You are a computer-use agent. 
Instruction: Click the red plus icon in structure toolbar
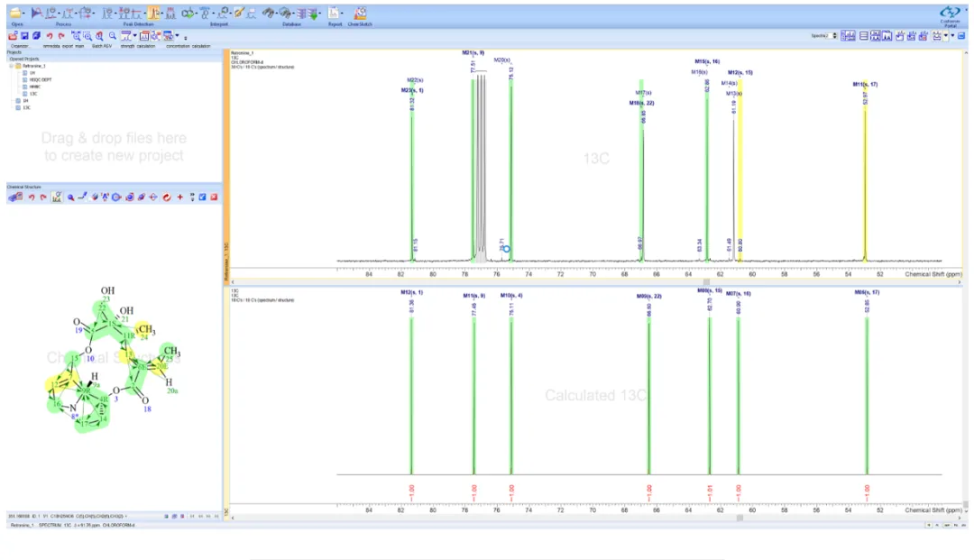[180, 197]
